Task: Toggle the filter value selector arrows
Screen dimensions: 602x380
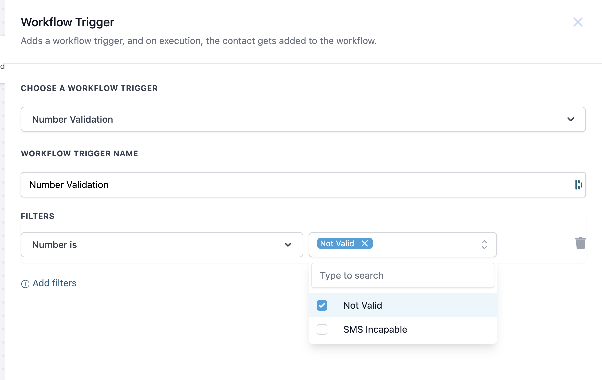Action: pos(484,245)
